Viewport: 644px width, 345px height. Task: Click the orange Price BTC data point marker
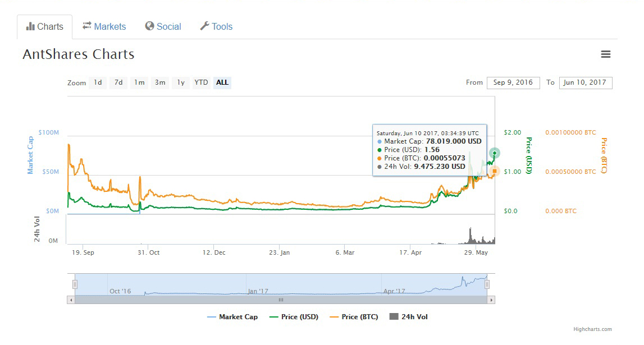[x=495, y=171]
